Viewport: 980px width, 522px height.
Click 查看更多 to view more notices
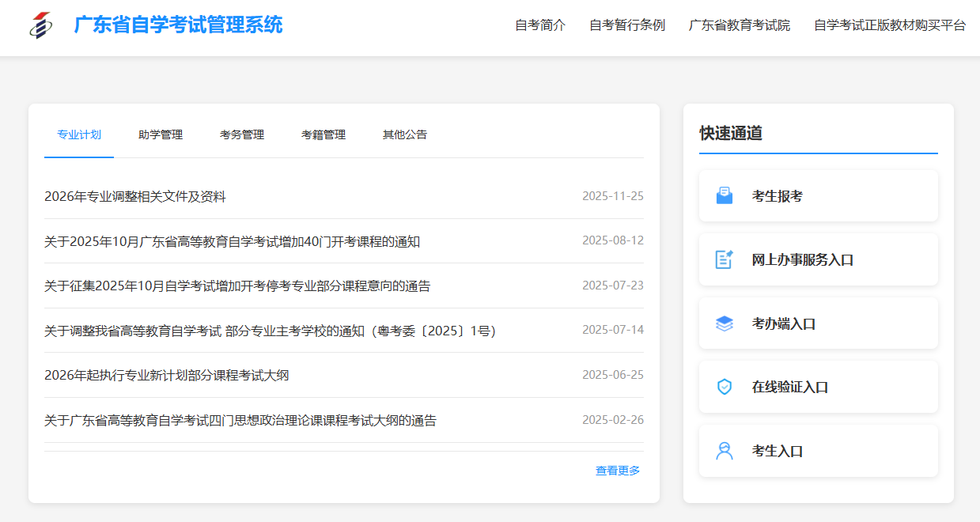coord(617,471)
